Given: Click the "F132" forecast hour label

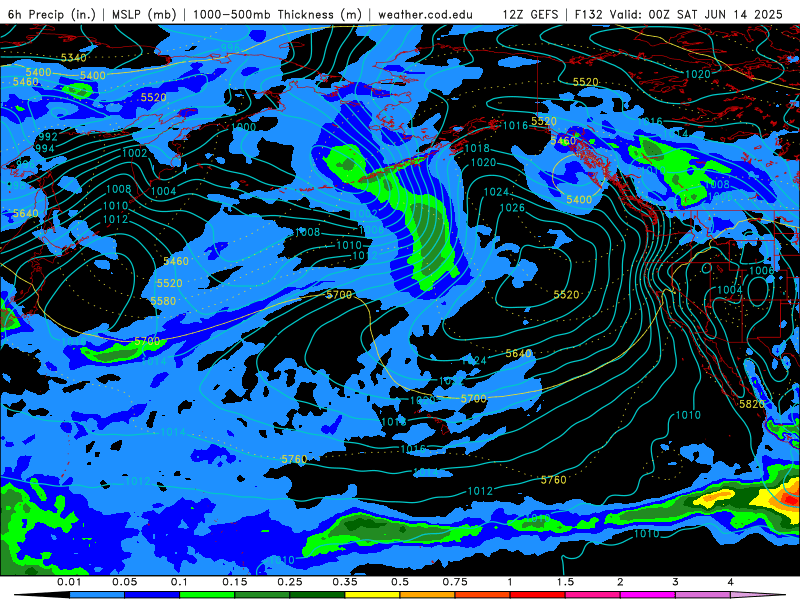Looking at the screenshot, I should point(589,14).
